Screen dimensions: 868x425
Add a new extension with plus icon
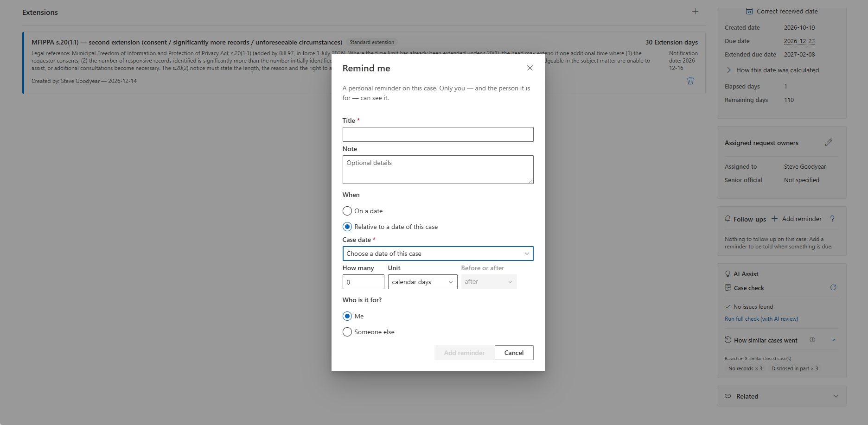pyautogui.click(x=695, y=12)
